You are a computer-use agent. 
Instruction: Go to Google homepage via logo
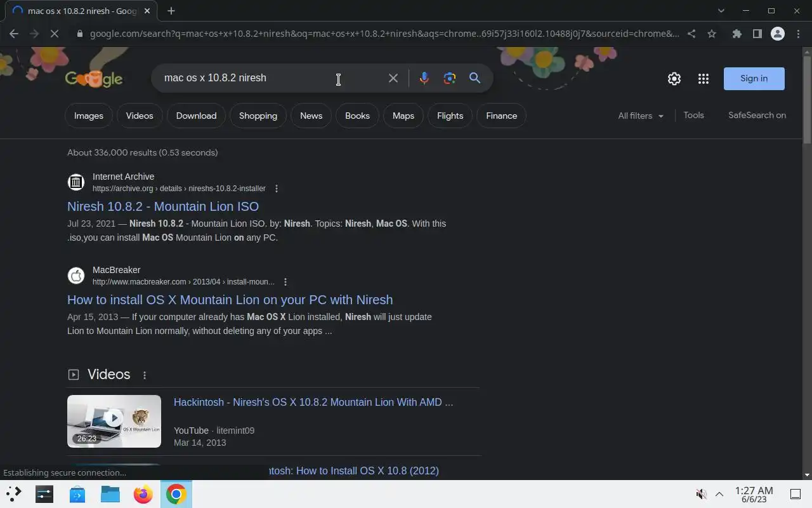[x=94, y=78]
